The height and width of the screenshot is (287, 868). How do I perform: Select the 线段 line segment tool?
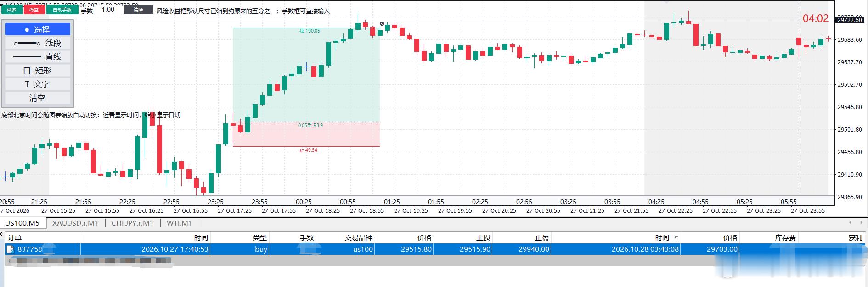(38, 43)
